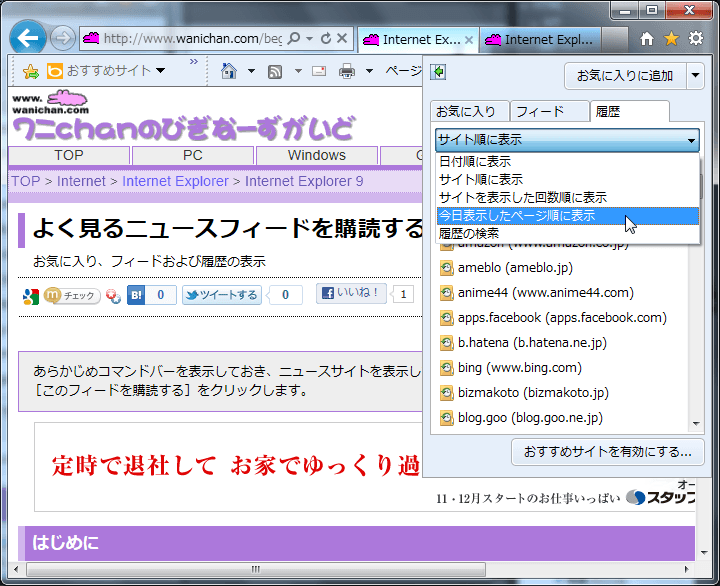The width and height of the screenshot is (720, 586).
Task: Open Home with the house icon at top right
Action: pos(647,39)
